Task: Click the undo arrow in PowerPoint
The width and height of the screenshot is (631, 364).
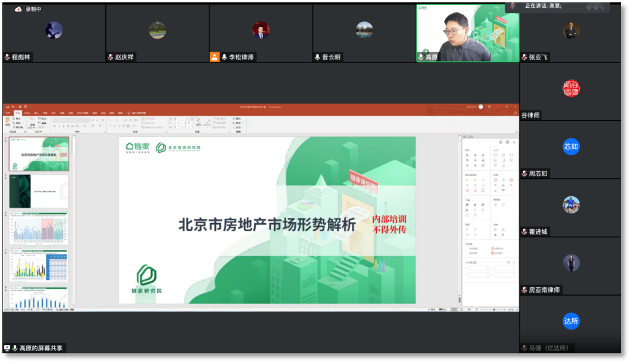Action: tap(12, 106)
